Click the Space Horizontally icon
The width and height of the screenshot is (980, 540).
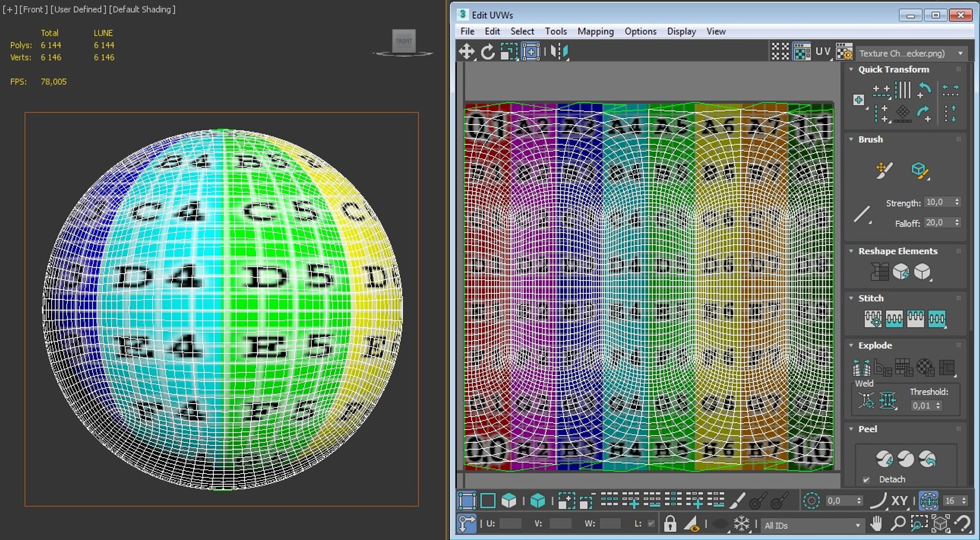(950, 90)
